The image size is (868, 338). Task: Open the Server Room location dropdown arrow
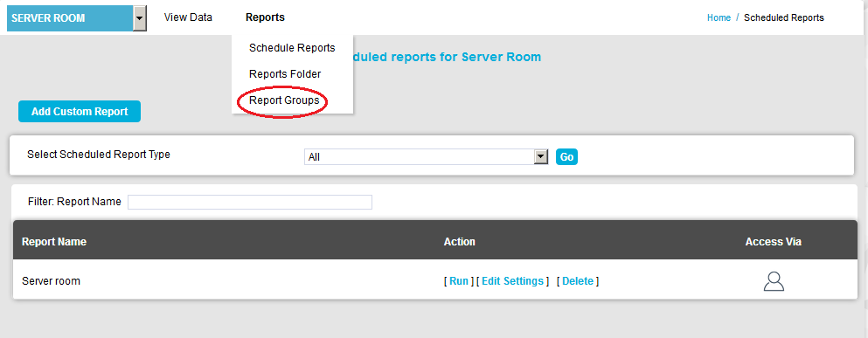[x=140, y=18]
